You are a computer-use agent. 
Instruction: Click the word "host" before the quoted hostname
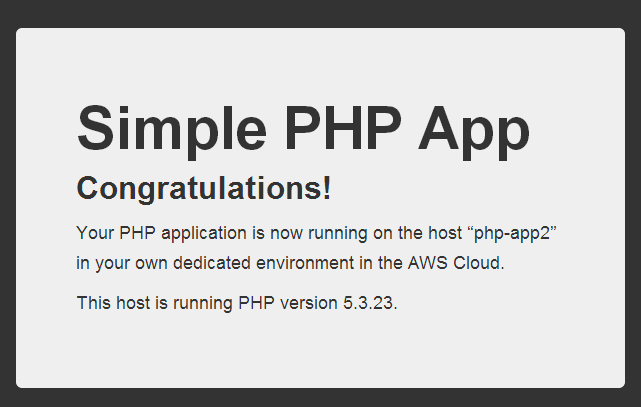(445, 233)
